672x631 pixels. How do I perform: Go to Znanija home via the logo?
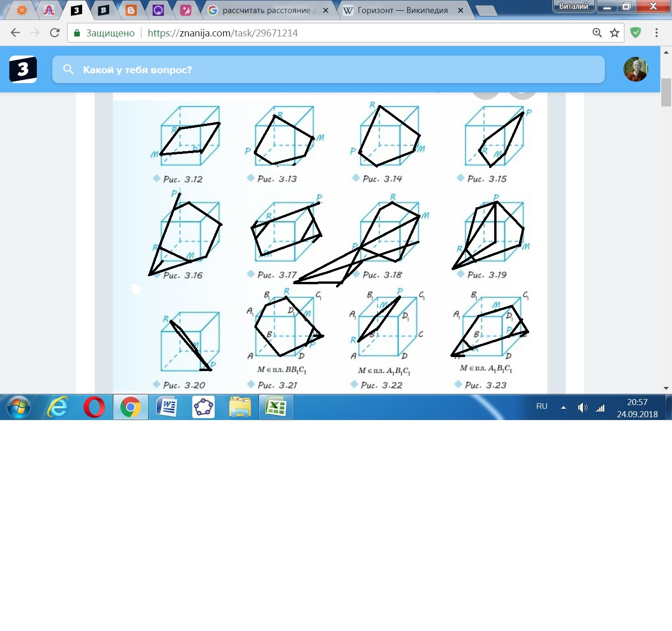[x=23, y=70]
